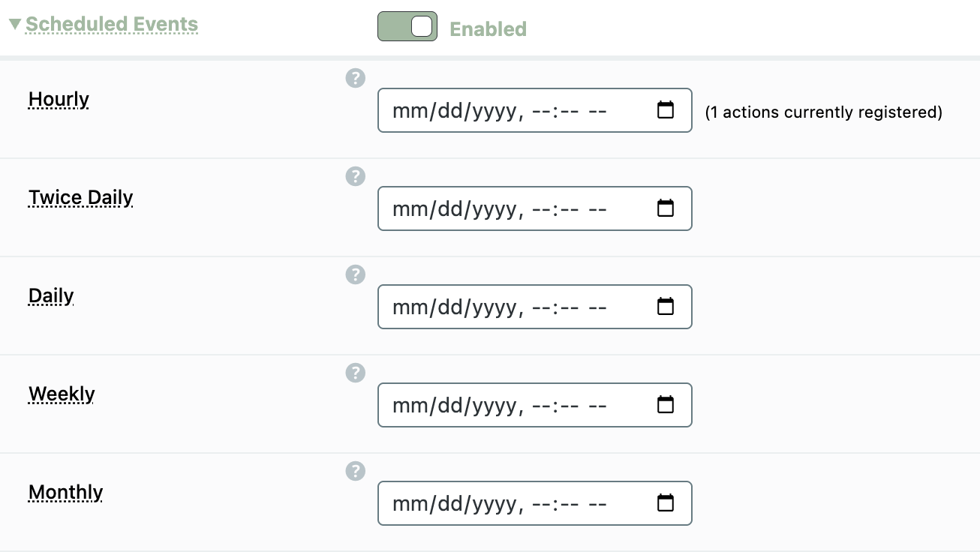Click the help icon above Hourly field

355,78
